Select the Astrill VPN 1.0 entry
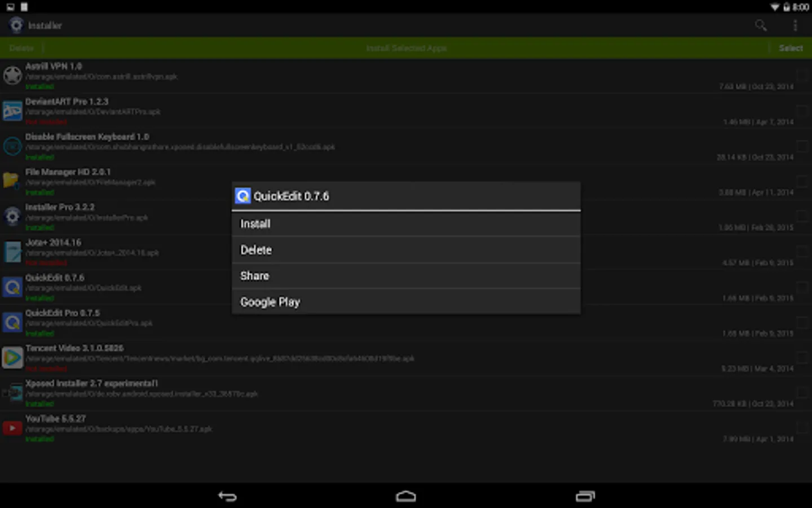The image size is (812, 508). pyautogui.click(x=406, y=76)
